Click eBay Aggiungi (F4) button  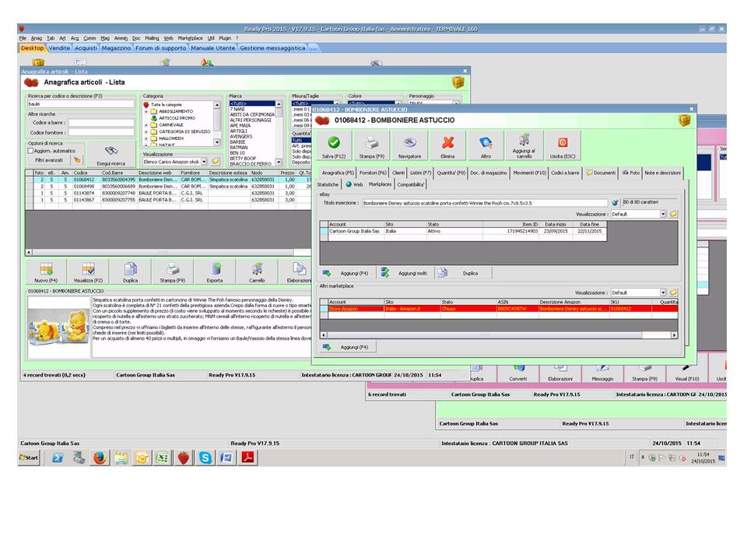(348, 273)
